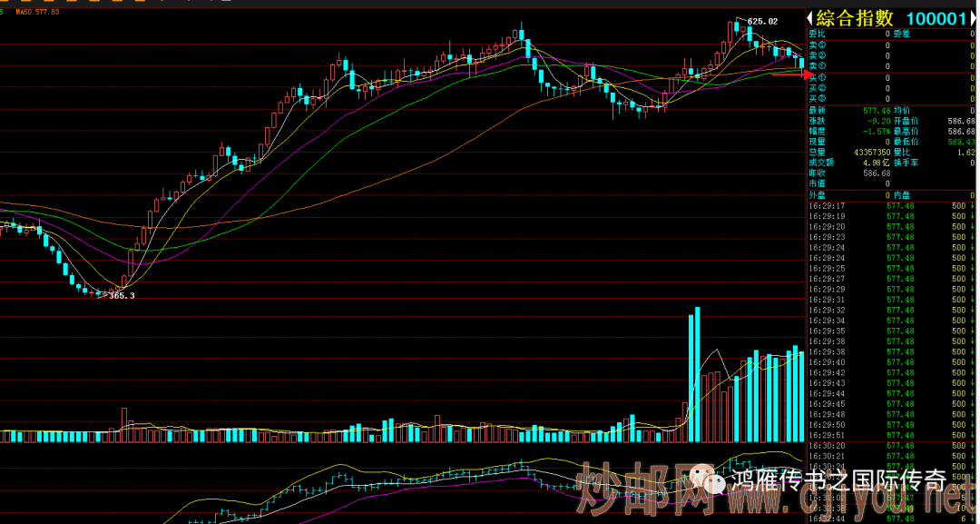Image resolution: width=980 pixels, height=524 pixels.
Task: Click the tallest cyan volume bar
Action: pos(697,374)
